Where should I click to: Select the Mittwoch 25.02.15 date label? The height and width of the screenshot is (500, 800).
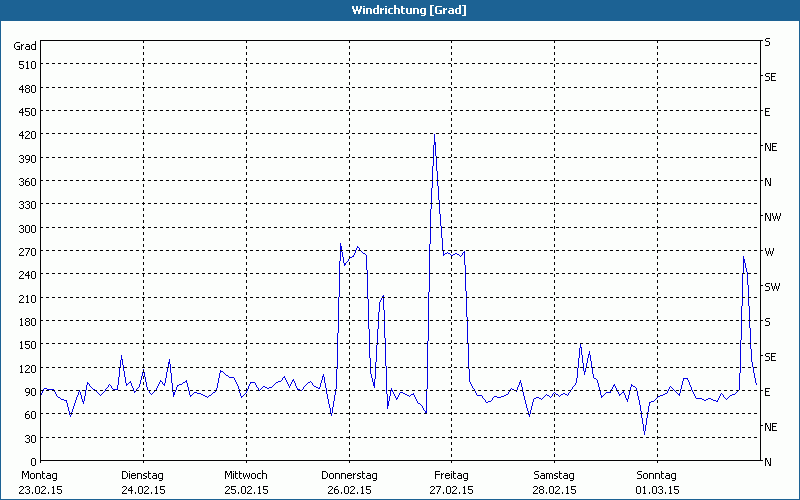(x=246, y=482)
